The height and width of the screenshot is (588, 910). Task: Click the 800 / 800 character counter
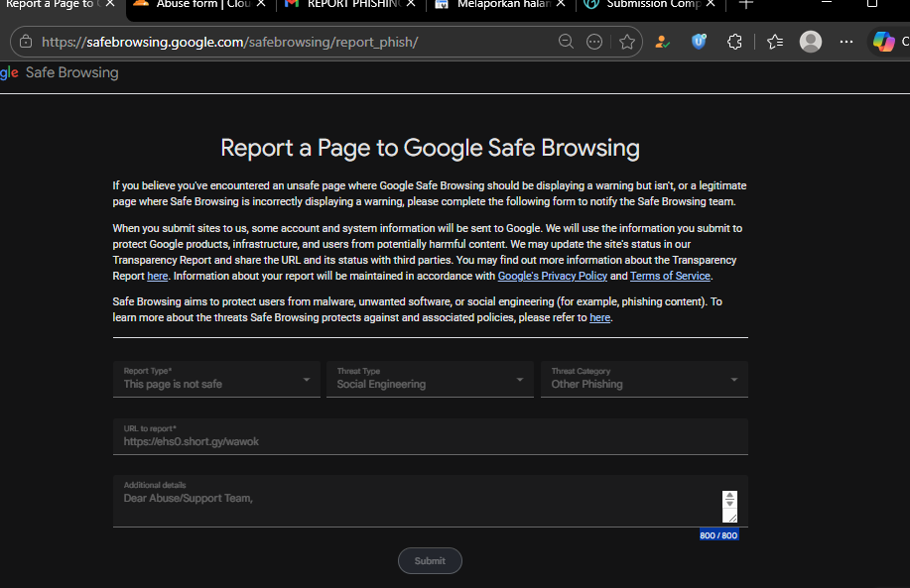(718, 535)
